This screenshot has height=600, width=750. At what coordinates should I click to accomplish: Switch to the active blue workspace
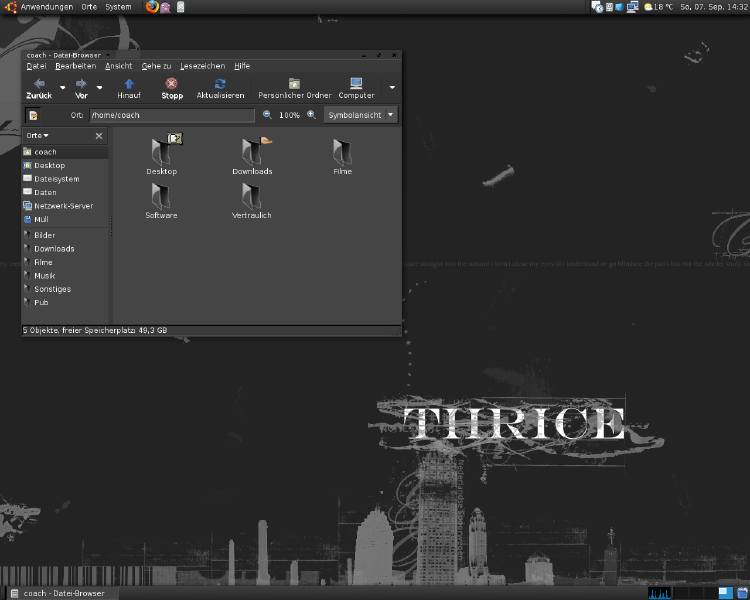(x=726, y=593)
